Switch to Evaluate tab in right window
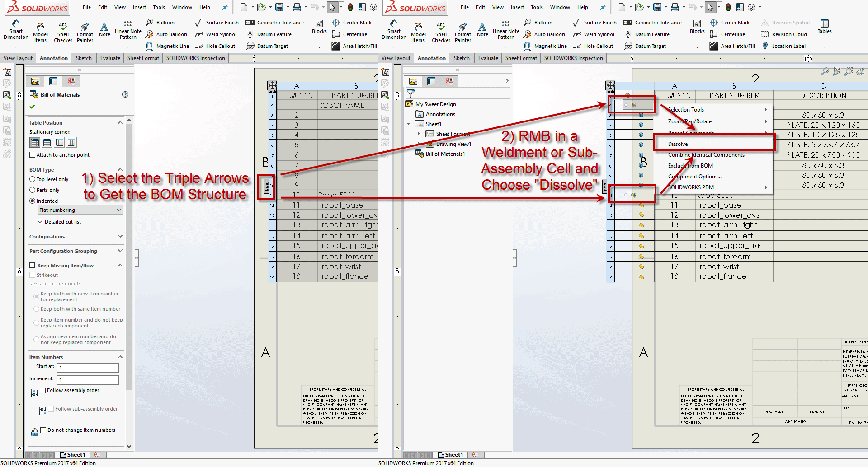 point(488,58)
